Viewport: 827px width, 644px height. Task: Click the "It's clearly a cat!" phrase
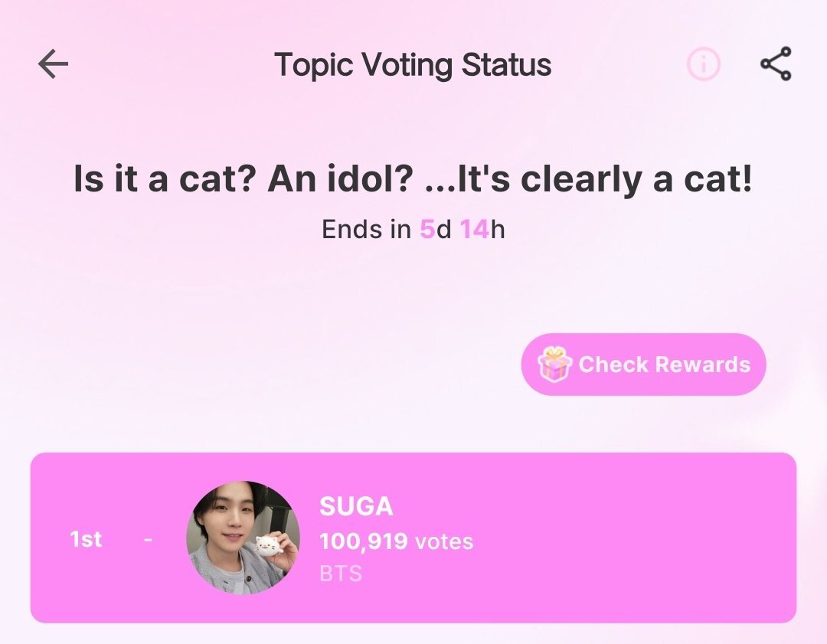tap(605, 178)
